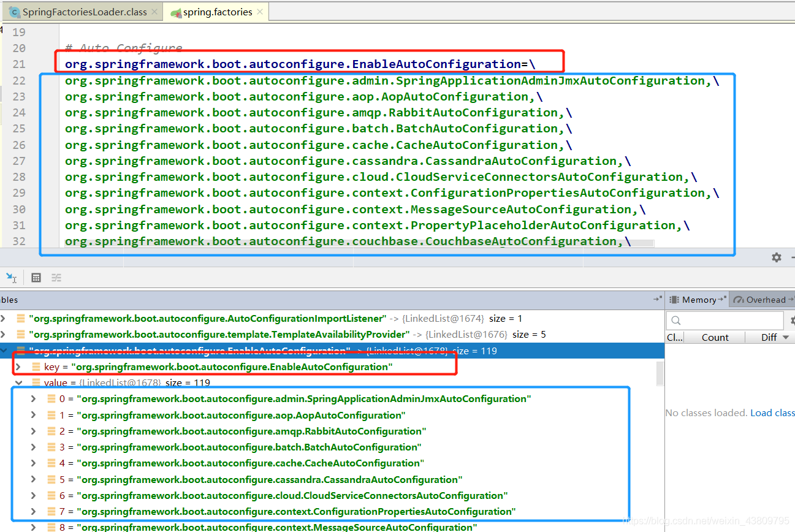The height and width of the screenshot is (532, 795).
Task: Click the Run to Cursor icon
Action: click(11, 278)
